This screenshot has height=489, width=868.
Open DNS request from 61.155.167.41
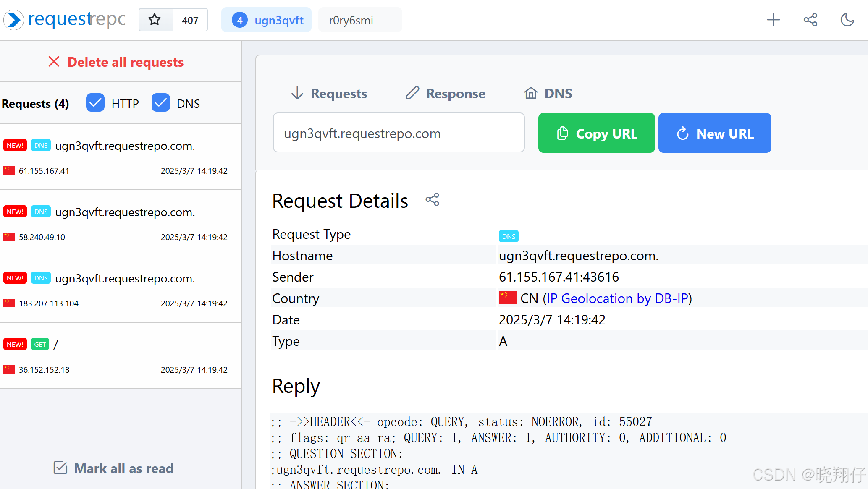[121, 157]
